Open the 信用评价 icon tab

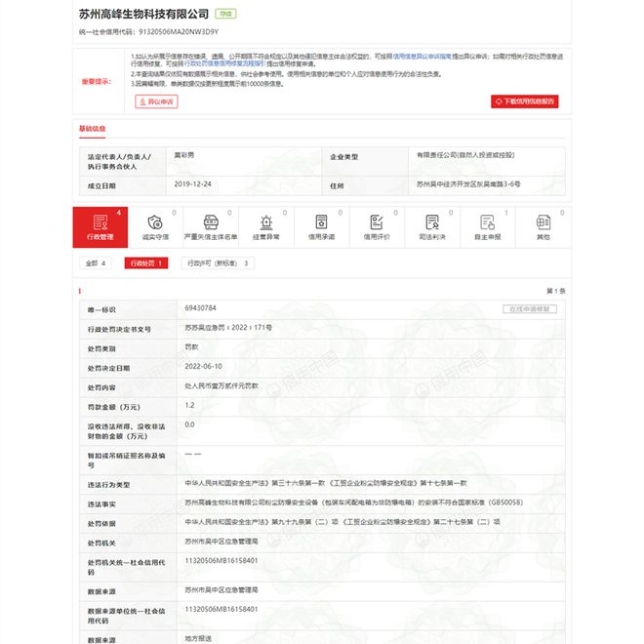[x=377, y=227]
